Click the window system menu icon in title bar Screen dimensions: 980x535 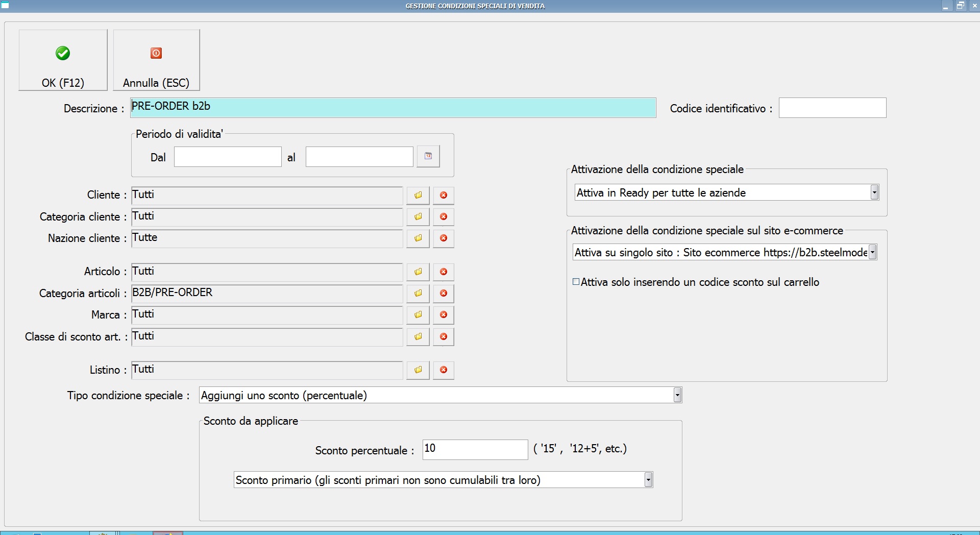(x=5, y=6)
